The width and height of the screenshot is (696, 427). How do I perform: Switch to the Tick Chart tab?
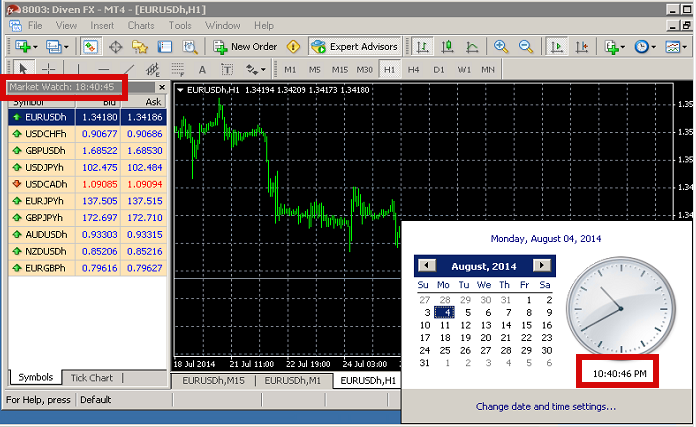pos(91,378)
